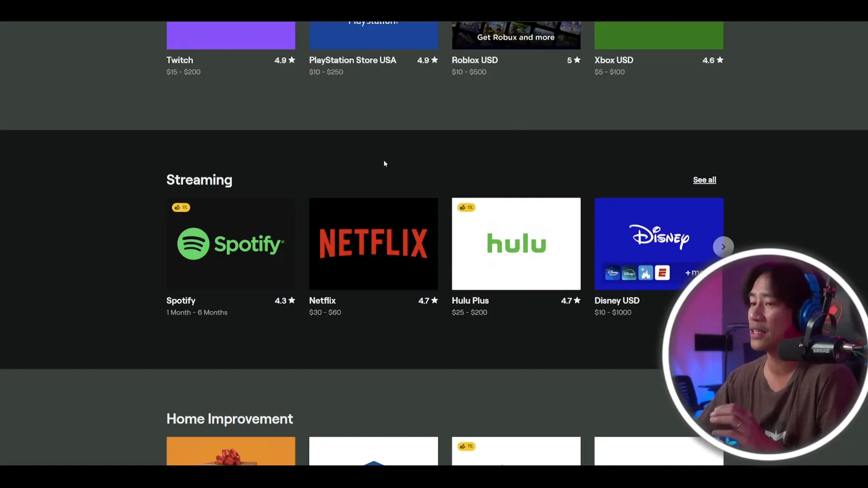Click the PlayStation blue card image
Viewport: 868px width, 488px height.
coord(373,35)
